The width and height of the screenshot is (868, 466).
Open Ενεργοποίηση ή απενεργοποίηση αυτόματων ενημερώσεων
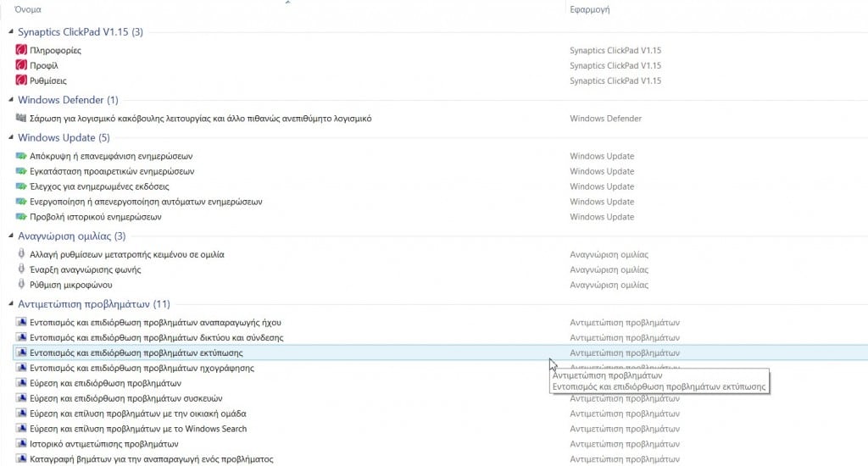coord(146,202)
